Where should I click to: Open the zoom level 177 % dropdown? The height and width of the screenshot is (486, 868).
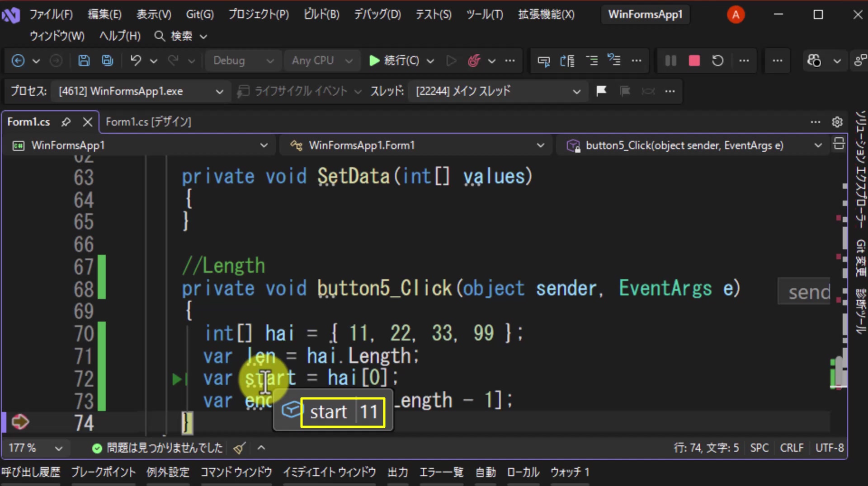click(35, 448)
